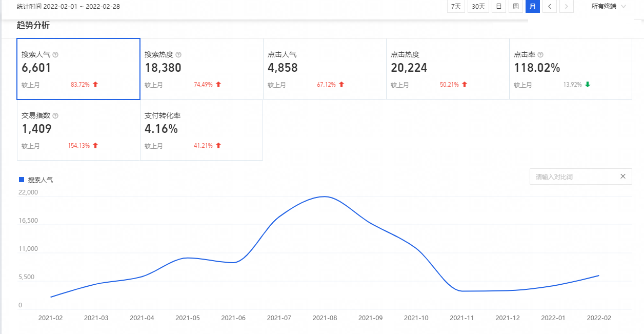Select 周 granularity button
This screenshot has height=334, width=644.
(x=515, y=7)
